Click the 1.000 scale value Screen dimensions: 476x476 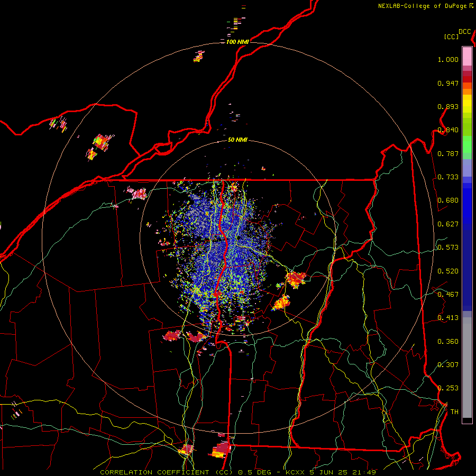[x=448, y=59]
